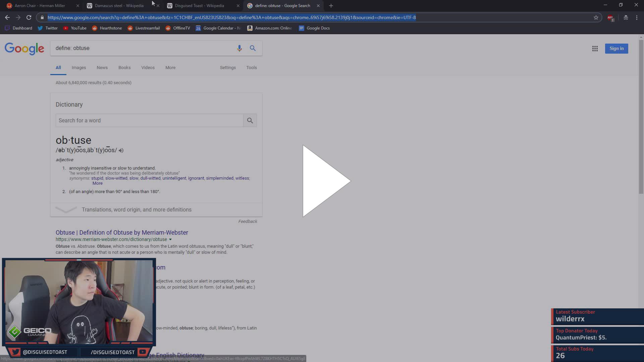Open the YouTube bookmark

click(75, 28)
